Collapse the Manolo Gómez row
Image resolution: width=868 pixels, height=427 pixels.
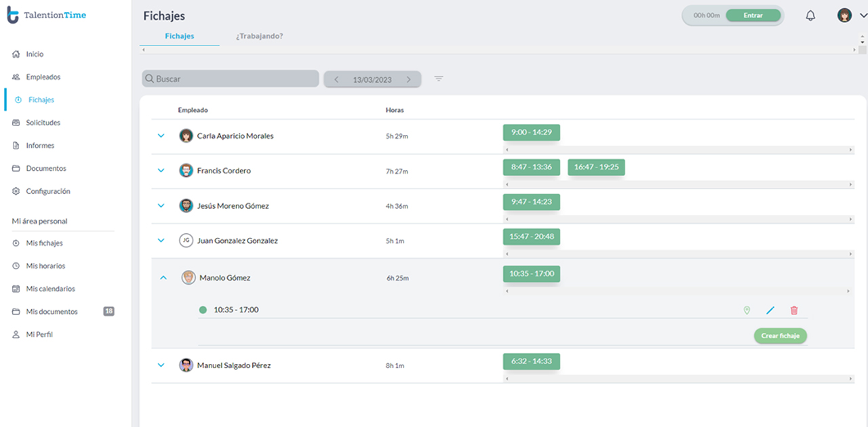[163, 277]
